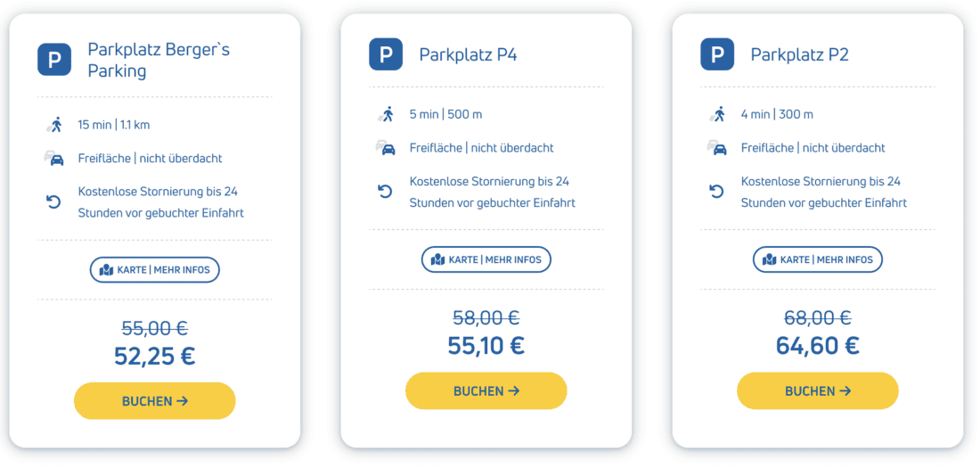Click the blue P icon for Parkplatz P2
The width and height of the screenshot is (980, 468).
point(717,53)
